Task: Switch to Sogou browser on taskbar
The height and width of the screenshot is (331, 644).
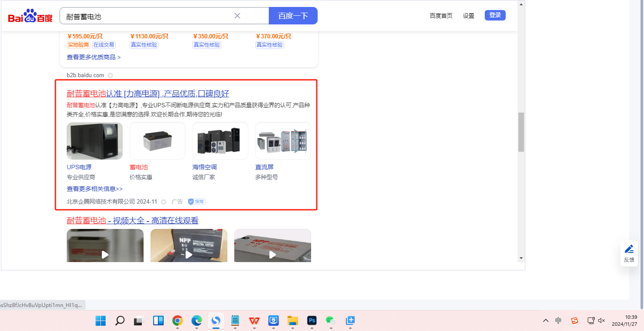Action: point(216,321)
